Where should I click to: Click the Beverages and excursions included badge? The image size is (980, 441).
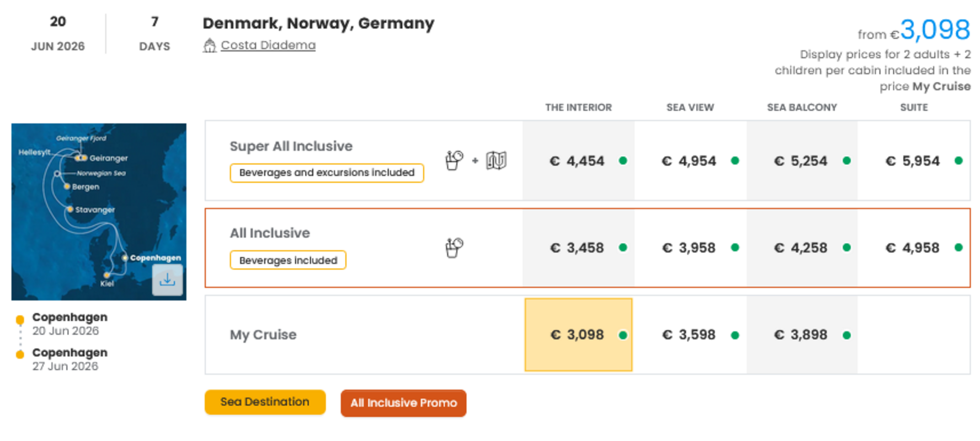tap(327, 173)
